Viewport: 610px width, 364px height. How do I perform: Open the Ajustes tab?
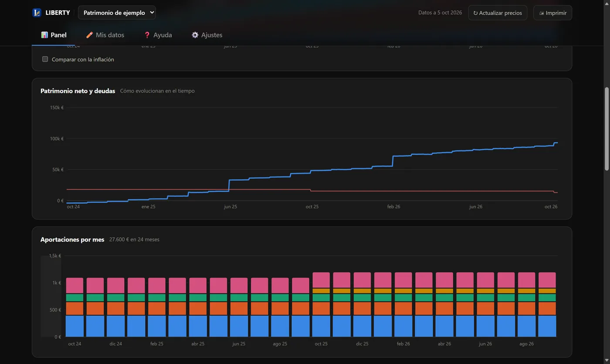pos(207,35)
